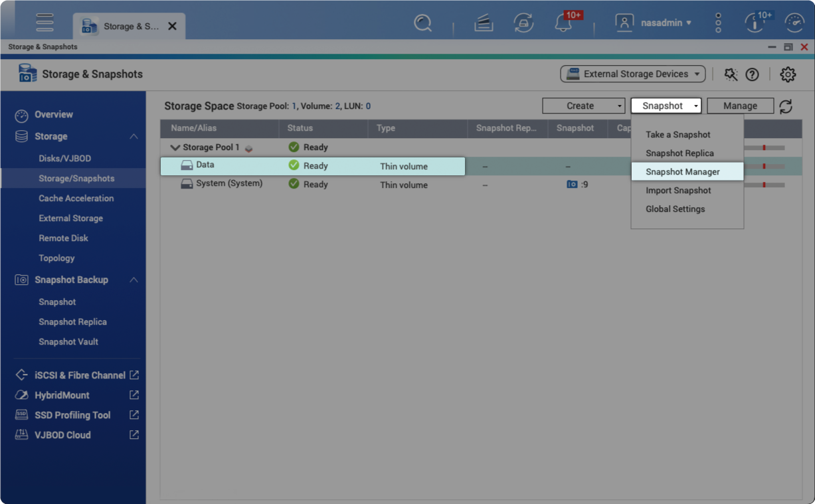Click the iSCSI & Fibre Channel sidebar icon

21,375
